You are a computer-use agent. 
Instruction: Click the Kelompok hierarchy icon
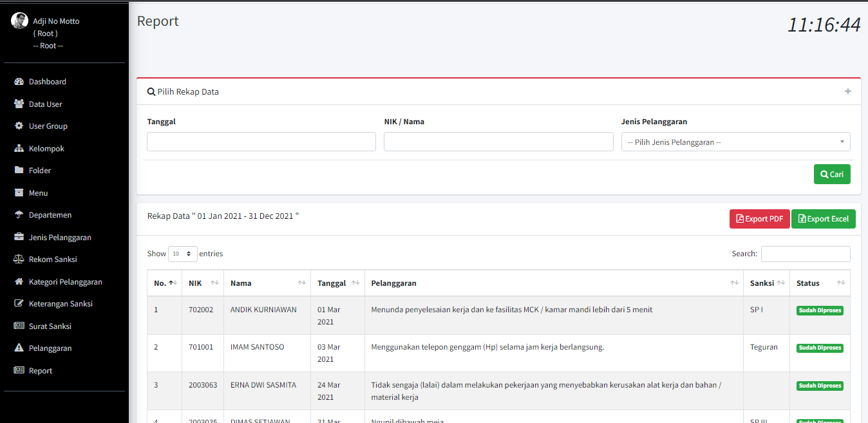19,149
